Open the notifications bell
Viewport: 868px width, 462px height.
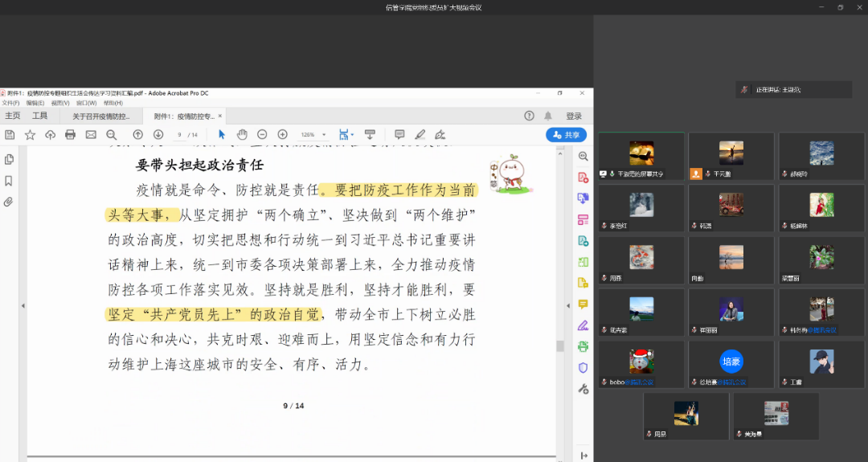click(548, 116)
